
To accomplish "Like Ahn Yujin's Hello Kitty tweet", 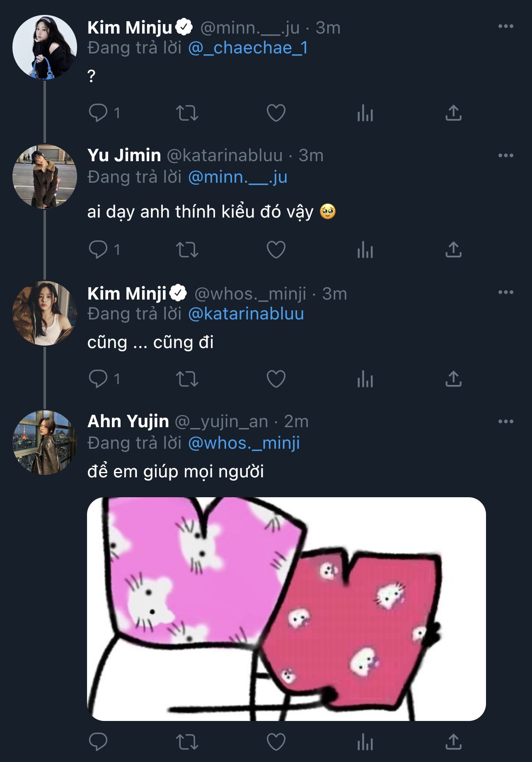I will tap(276, 742).
